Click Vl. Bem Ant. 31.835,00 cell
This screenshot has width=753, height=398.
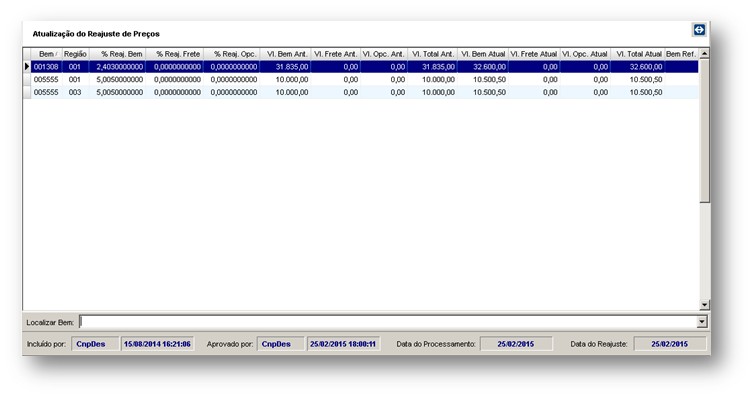pos(285,67)
